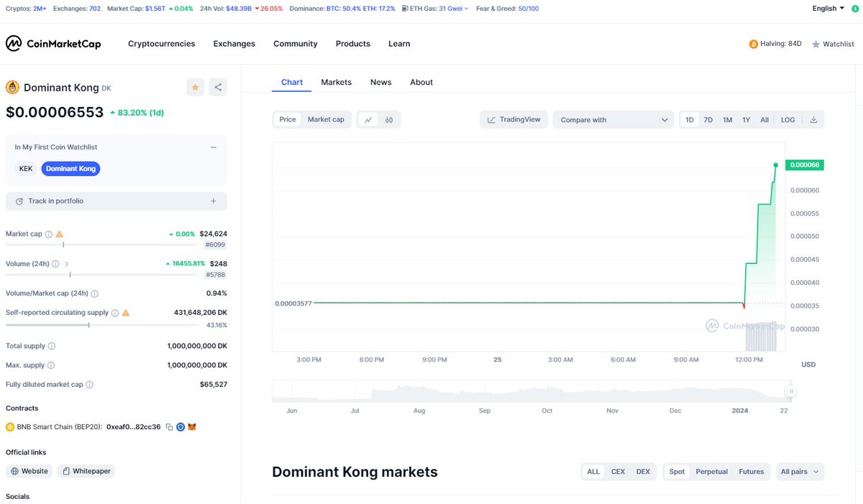863x504 pixels.
Task: Download chart data icon
Action: pyautogui.click(x=813, y=120)
